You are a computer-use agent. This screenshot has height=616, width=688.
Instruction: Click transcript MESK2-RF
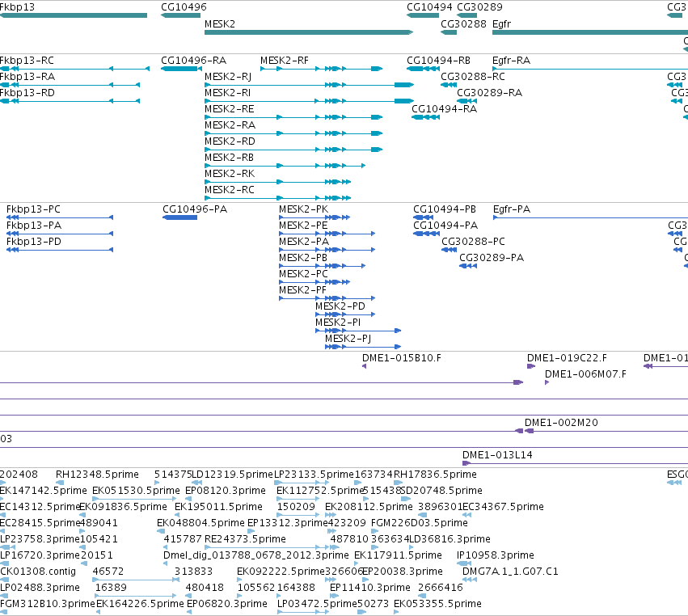pos(285,60)
